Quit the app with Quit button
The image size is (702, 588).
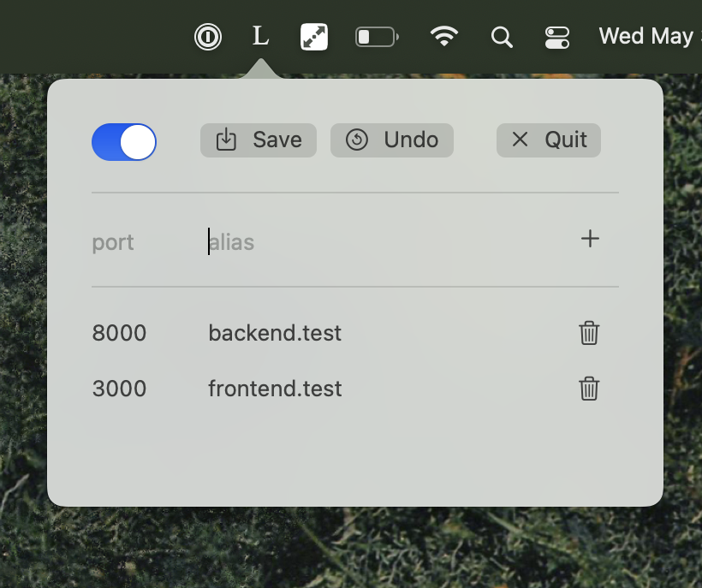pos(549,140)
